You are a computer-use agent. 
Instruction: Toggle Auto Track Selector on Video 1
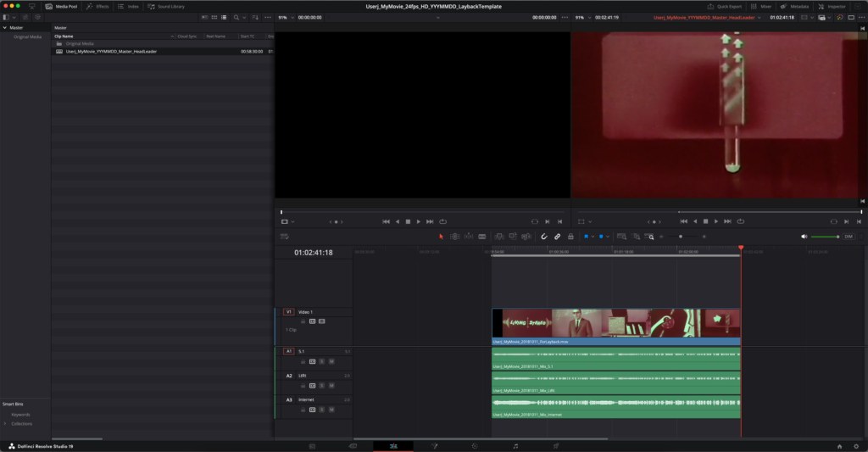pos(312,321)
